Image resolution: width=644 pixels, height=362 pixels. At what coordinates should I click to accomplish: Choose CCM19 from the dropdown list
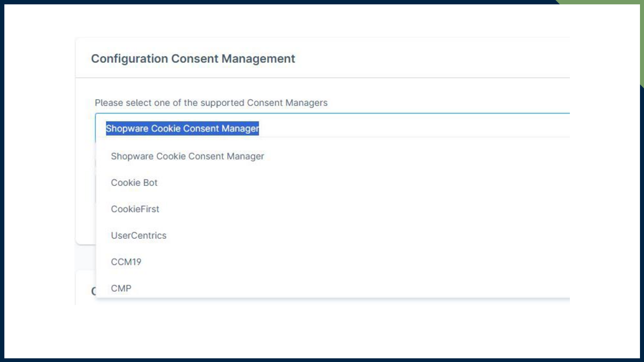coord(126,262)
